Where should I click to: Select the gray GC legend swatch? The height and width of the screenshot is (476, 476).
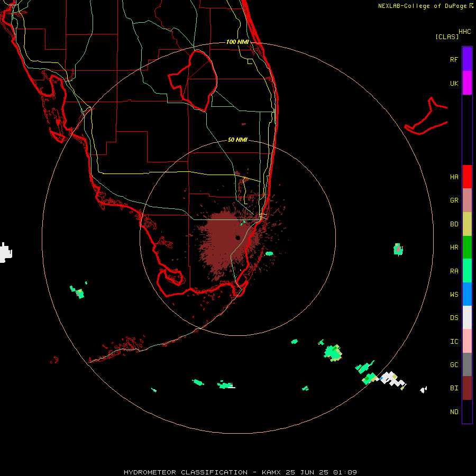[x=467, y=364]
